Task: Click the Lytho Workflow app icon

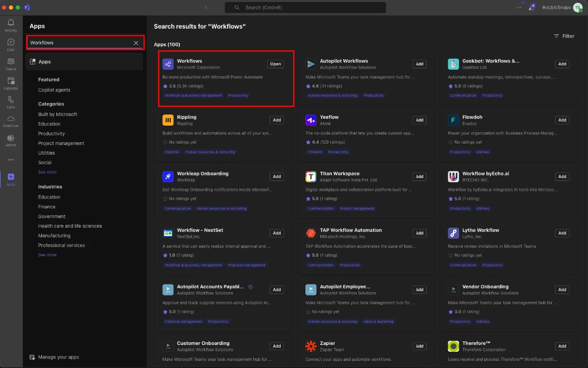Action: [453, 233]
